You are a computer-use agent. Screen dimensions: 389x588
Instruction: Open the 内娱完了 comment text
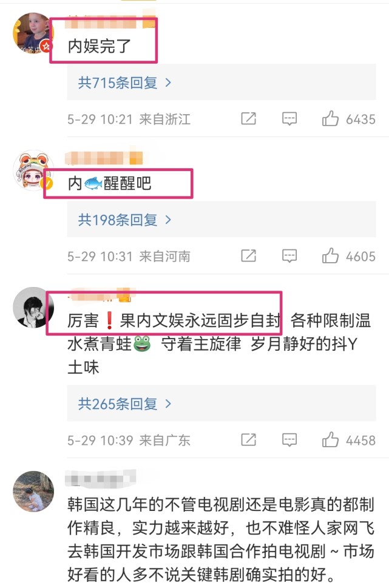99,46
